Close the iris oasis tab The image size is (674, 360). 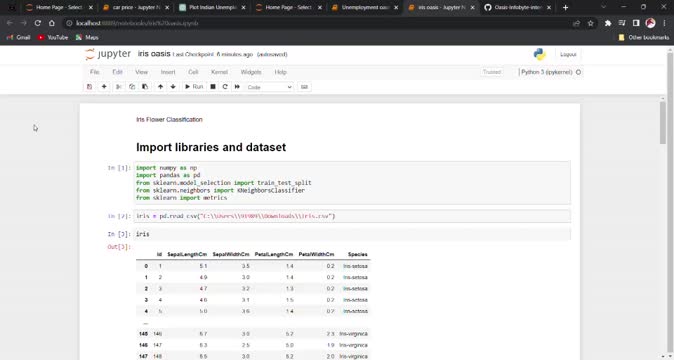coord(472,7)
